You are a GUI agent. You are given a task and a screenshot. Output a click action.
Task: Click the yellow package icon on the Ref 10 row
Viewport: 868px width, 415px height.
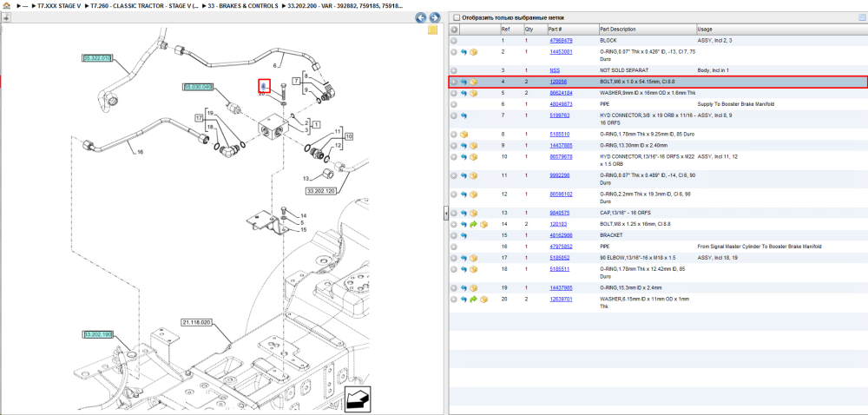pos(473,157)
